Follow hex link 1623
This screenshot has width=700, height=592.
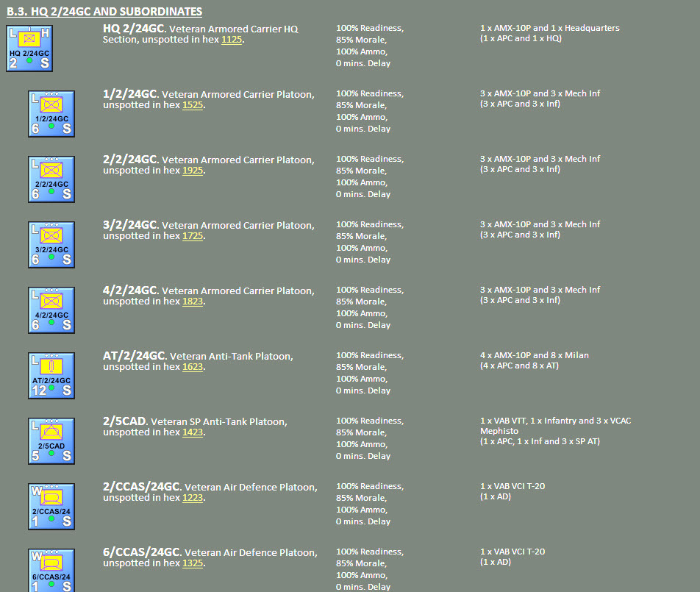pyautogui.click(x=193, y=367)
